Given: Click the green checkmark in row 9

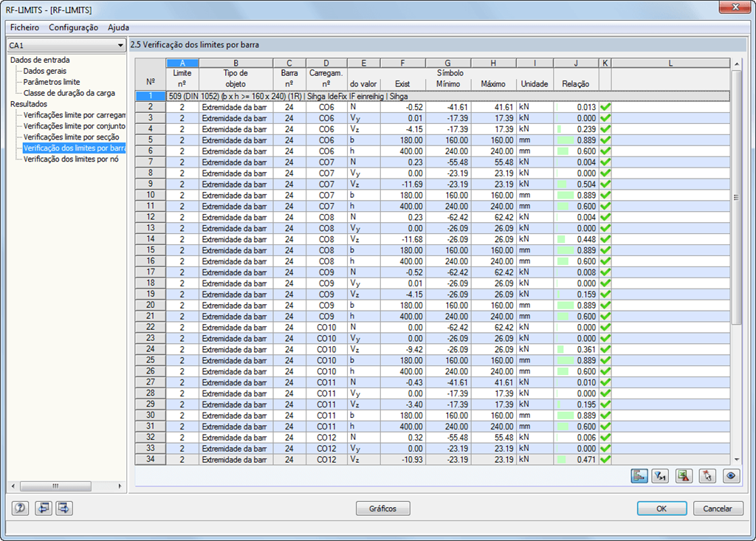Looking at the screenshot, I should pos(605,185).
